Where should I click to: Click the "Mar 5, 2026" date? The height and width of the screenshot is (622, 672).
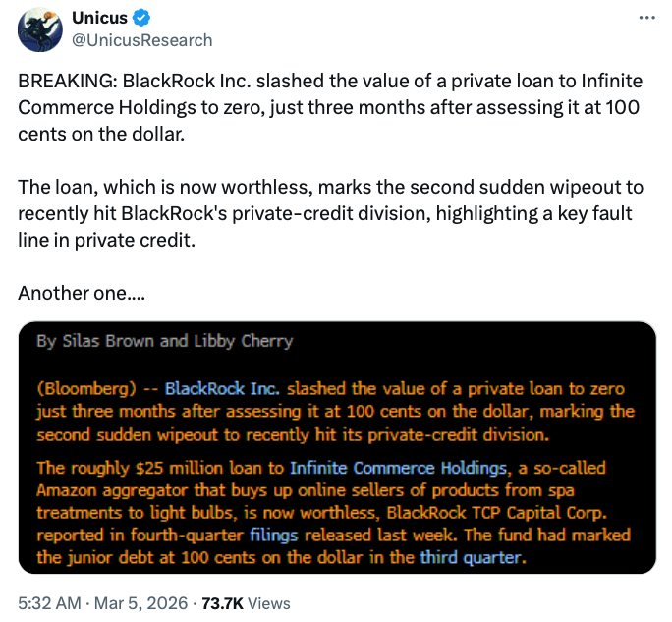click(137, 603)
